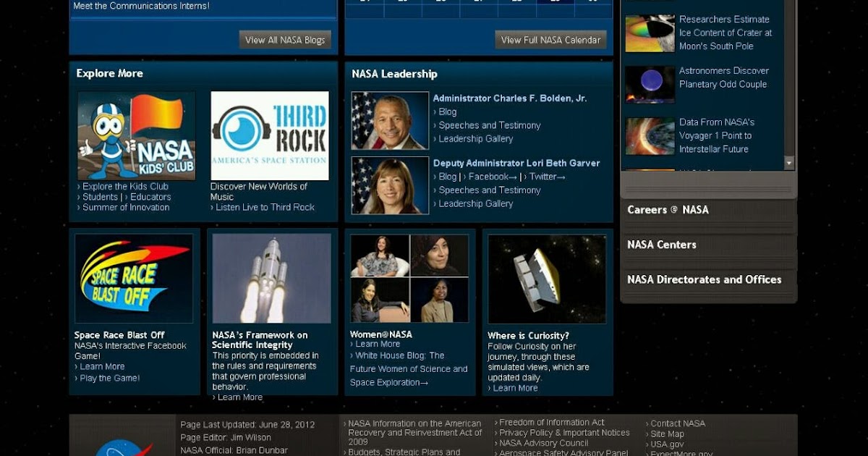Screen dimensions: 868x456
Task: Open Recovery and Reinvestment Act information link
Action: point(414,433)
